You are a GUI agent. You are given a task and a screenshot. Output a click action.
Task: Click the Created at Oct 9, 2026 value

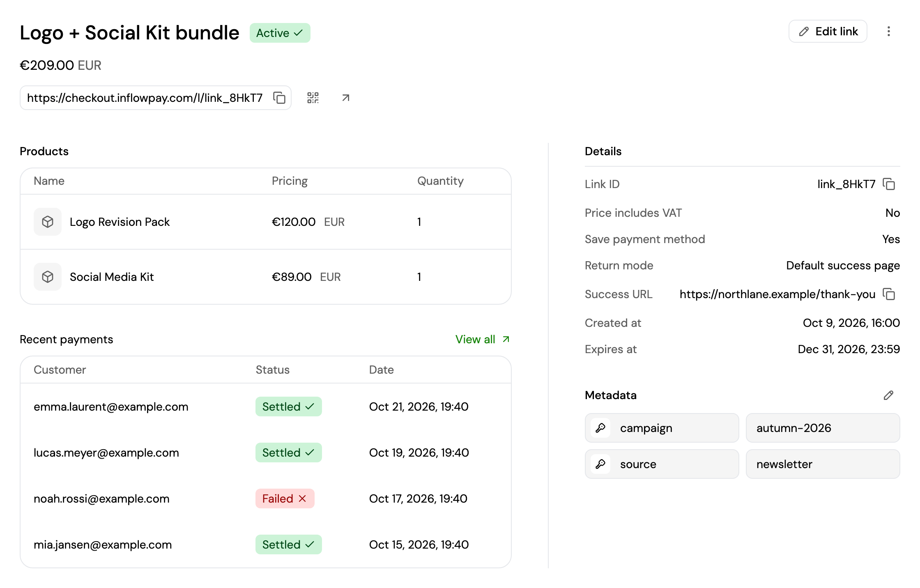(x=851, y=323)
